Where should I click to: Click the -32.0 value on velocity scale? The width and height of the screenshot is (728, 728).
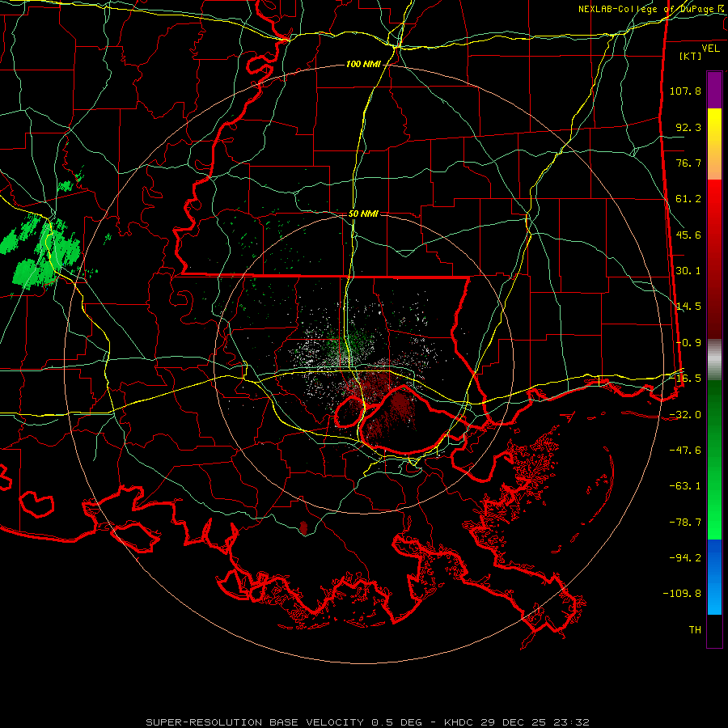point(685,415)
